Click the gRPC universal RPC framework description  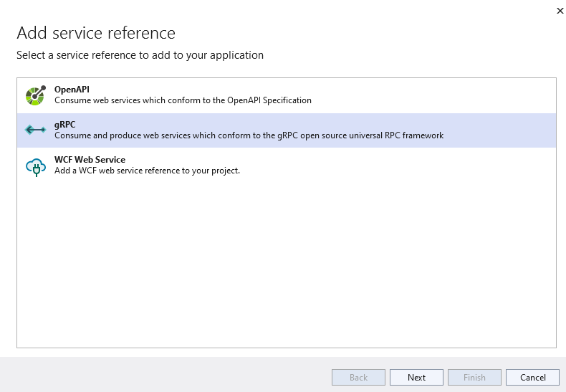point(249,135)
